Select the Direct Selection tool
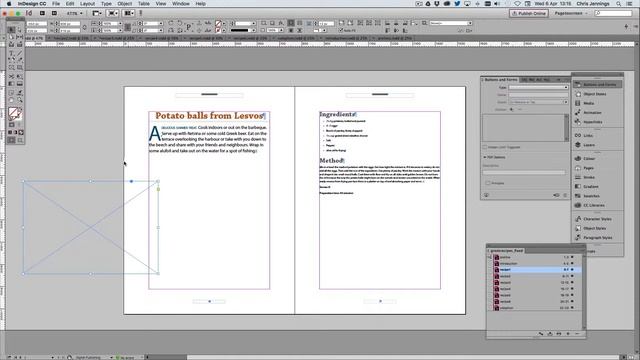Screen dimensions: 640x360 coord(20,30)
